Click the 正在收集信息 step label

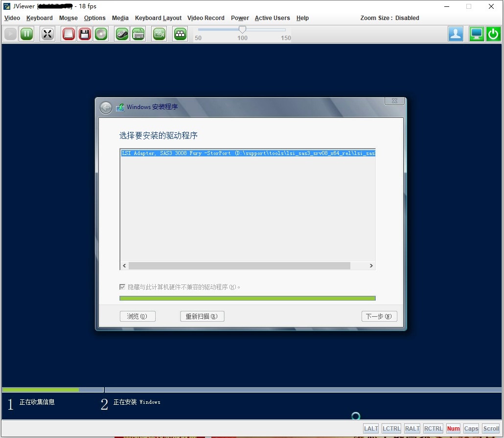coord(37,402)
